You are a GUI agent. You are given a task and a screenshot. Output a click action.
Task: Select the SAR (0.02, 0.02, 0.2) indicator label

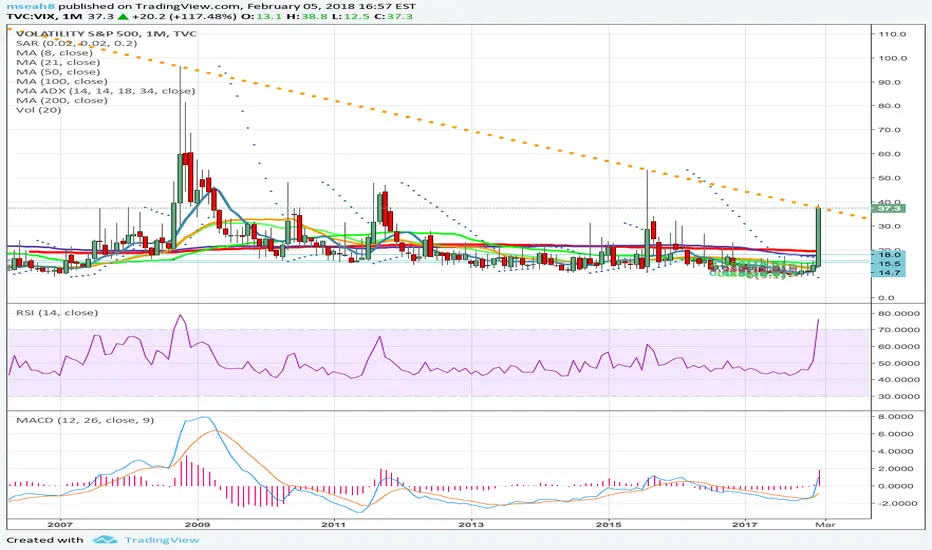click(77, 43)
